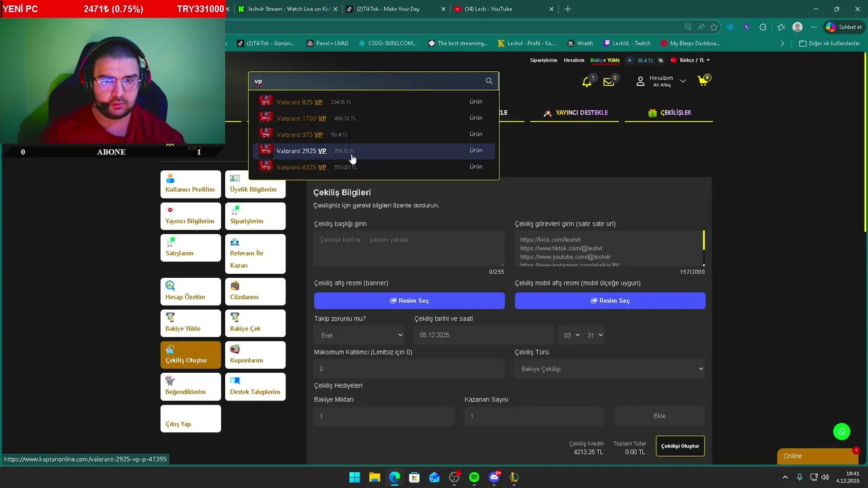Click Hesabım link in top header
Screen dimensions: 868x488
[574, 60]
